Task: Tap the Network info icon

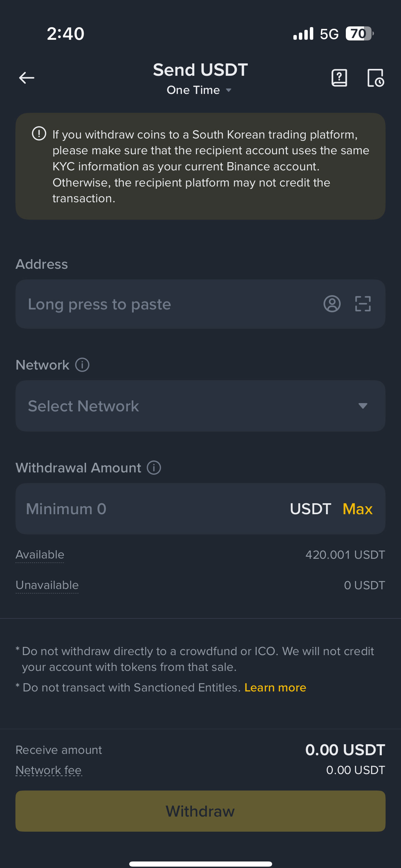Action: pos(82,365)
